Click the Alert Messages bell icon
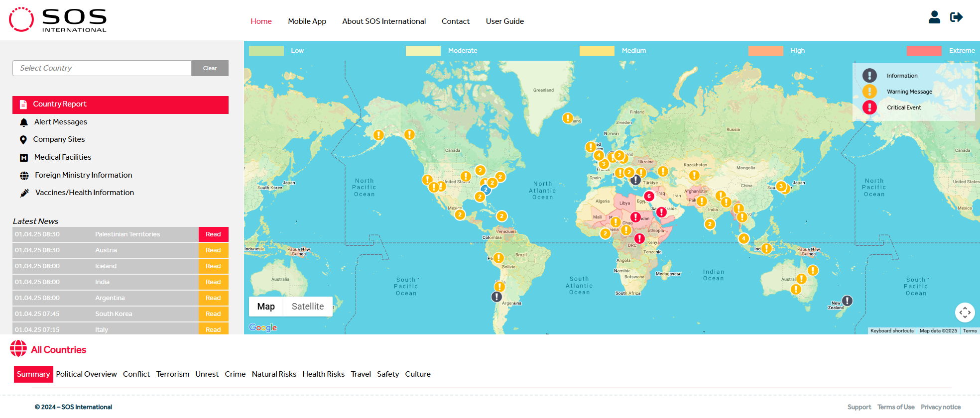Image resolution: width=980 pixels, height=418 pixels. [x=23, y=122]
